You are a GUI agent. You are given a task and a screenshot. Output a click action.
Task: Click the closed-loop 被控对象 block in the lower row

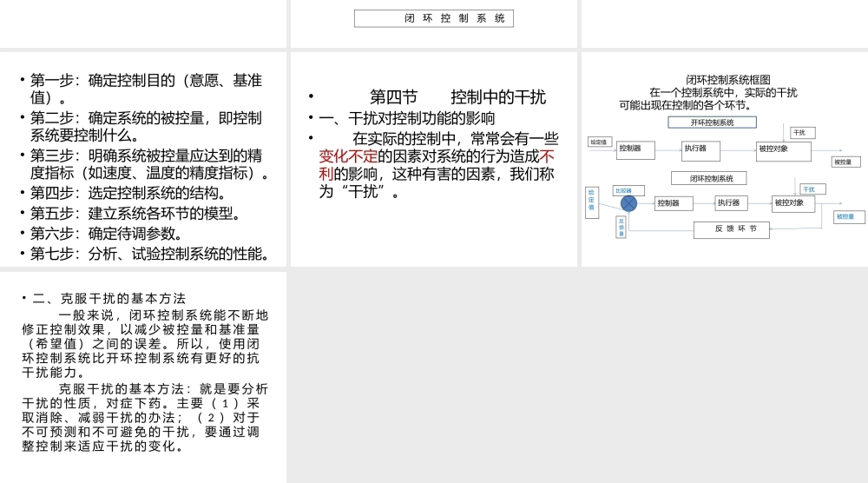(794, 204)
